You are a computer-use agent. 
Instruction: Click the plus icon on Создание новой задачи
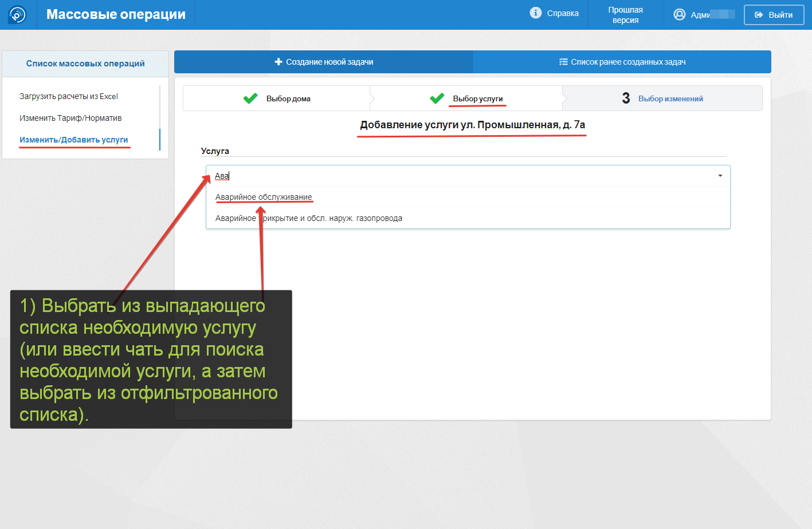point(278,62)
